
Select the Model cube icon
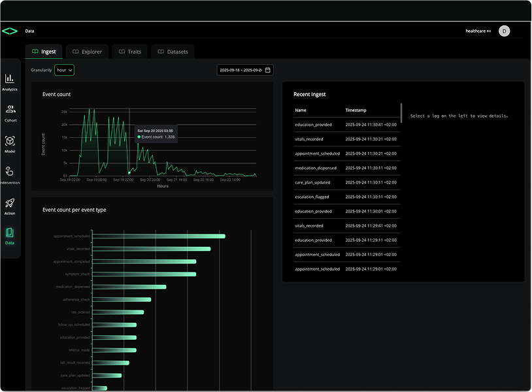[10, 141]
